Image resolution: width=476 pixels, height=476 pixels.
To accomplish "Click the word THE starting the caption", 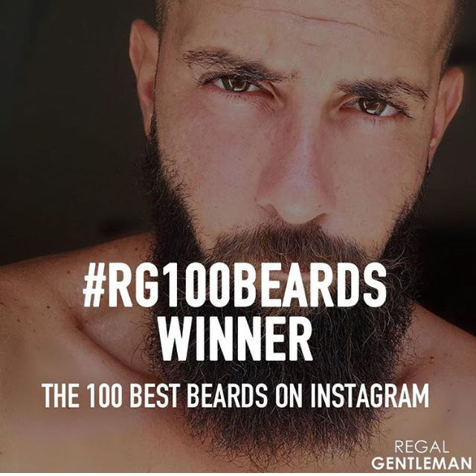I will click(x=60, y=396).
